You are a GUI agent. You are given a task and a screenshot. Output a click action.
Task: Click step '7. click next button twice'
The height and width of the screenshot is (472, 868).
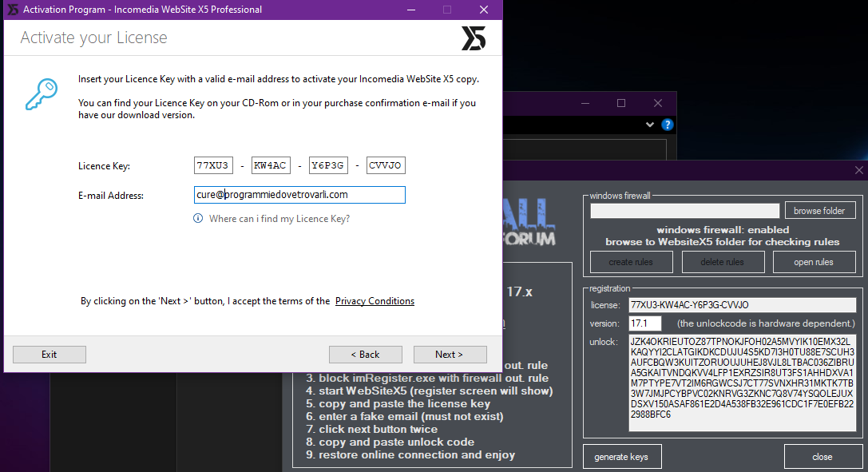coord(371,430)
